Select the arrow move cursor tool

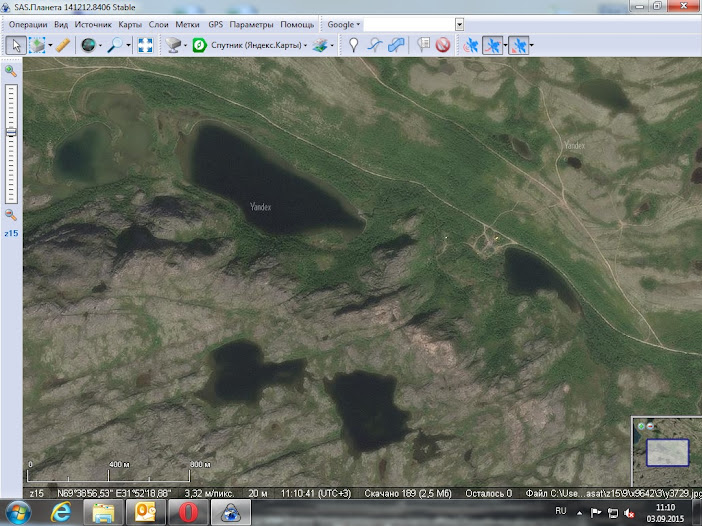tap(16, 45)
